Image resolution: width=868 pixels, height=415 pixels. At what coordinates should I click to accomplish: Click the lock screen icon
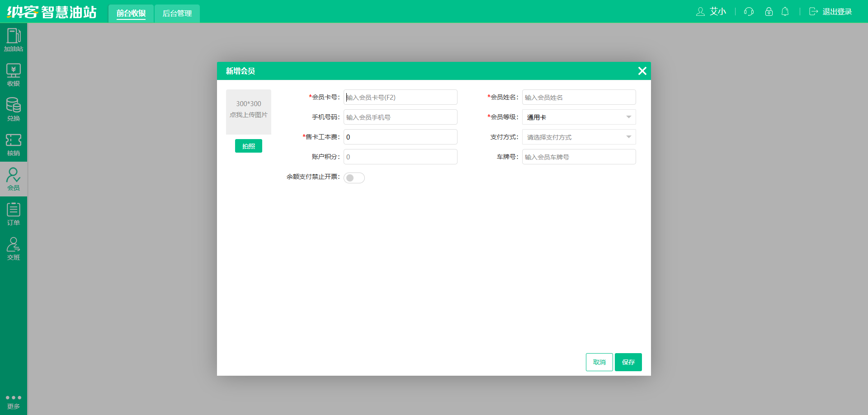point(769,11)
